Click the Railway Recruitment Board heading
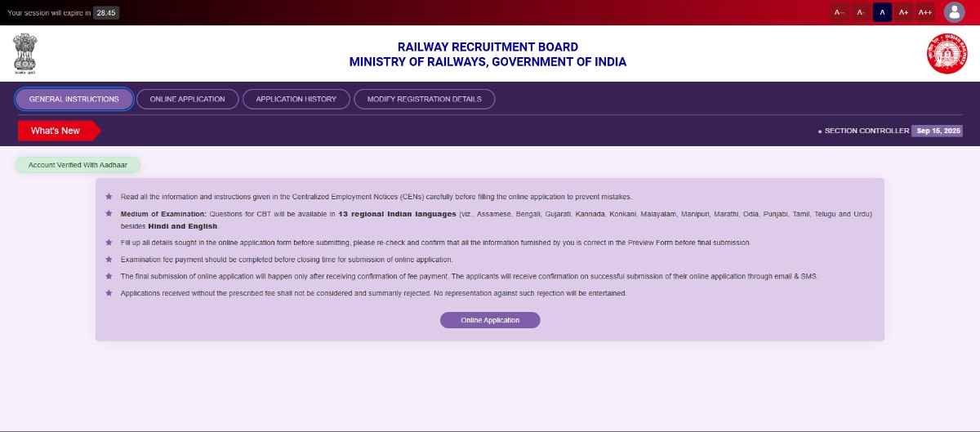980x432 pixels. pos(488,47)
